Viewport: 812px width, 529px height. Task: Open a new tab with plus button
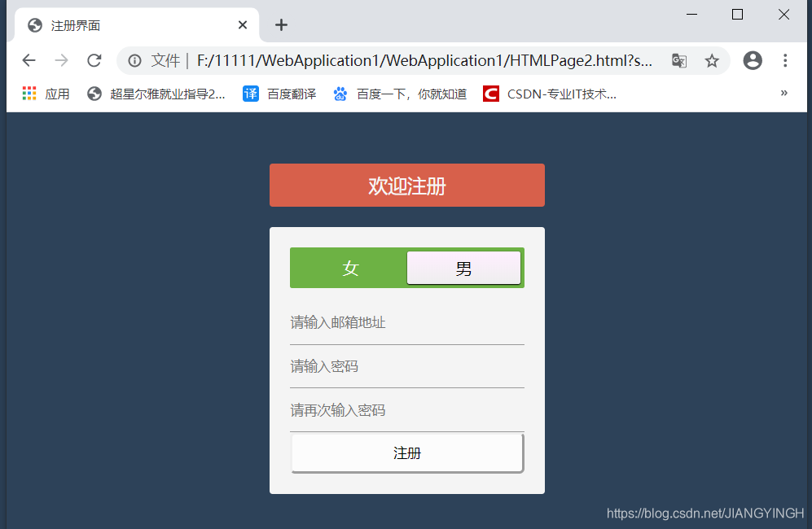[x=281, y=25]
